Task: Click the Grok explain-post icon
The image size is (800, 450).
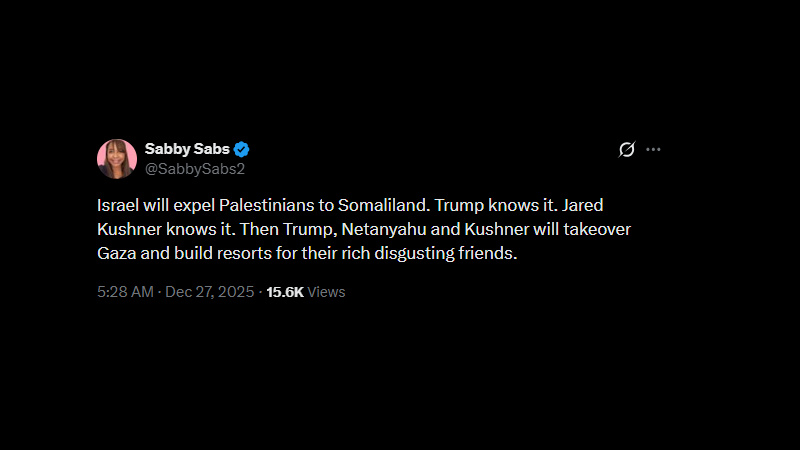Action: pos(627,150)
